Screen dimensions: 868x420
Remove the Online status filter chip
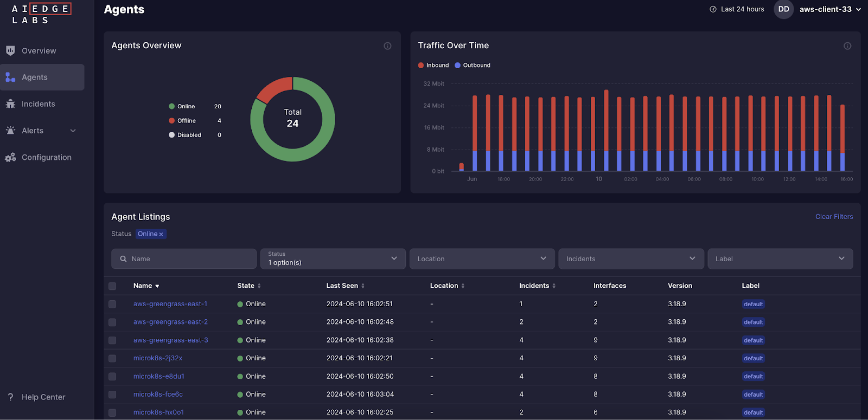click(x=161, y=234)
